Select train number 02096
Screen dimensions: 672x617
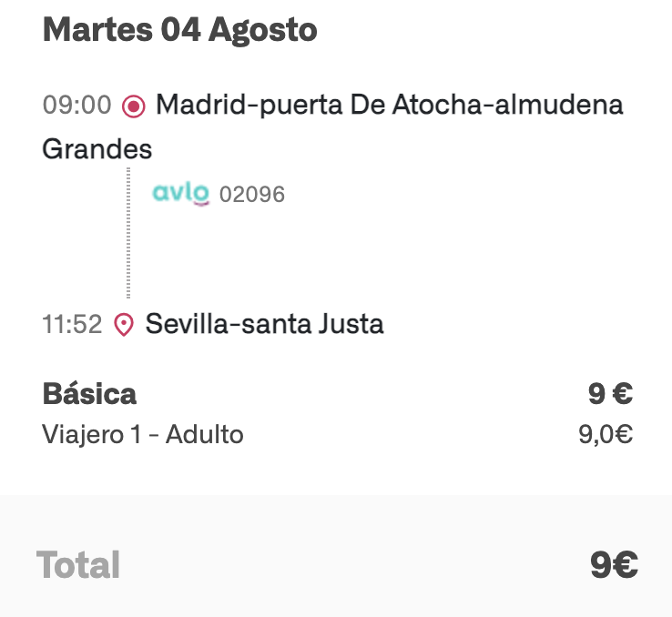pyautogui.click(x=252, y=195)
